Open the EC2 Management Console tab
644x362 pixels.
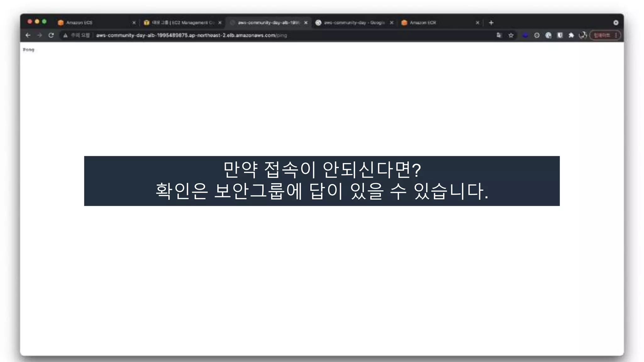[x=182, y=23]
